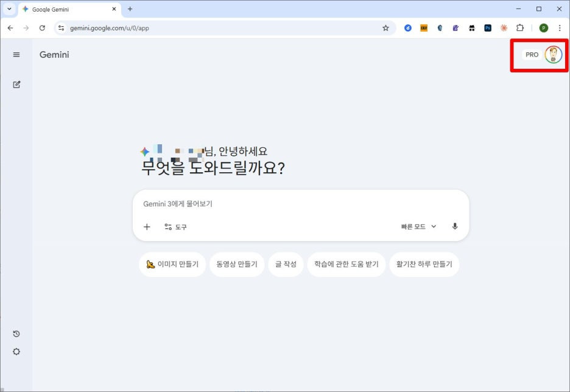Image resolution: width=570 pixels, height=392 pixels.
Task: Select the 이미지 만들기 suggestion chip
Action: (172, 264)
